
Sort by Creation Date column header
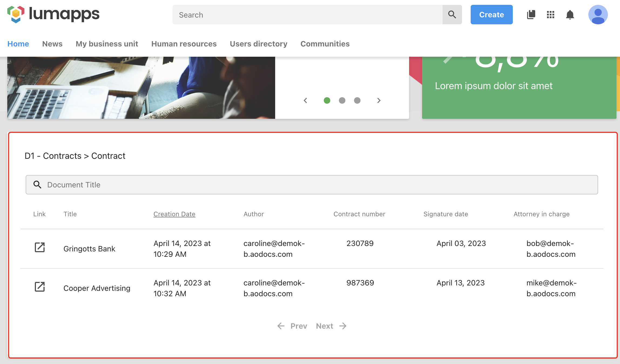174,214
